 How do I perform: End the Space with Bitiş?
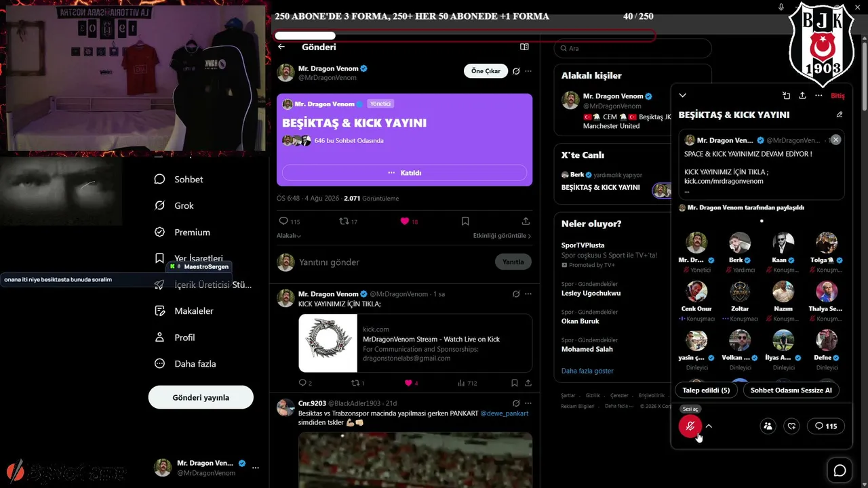point(837,96)
